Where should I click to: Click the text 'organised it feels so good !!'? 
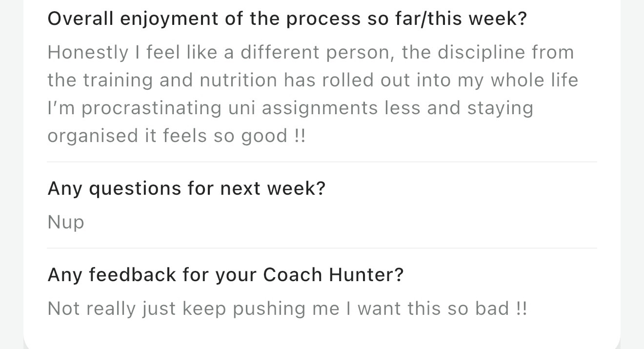click(x=177, y=136)
